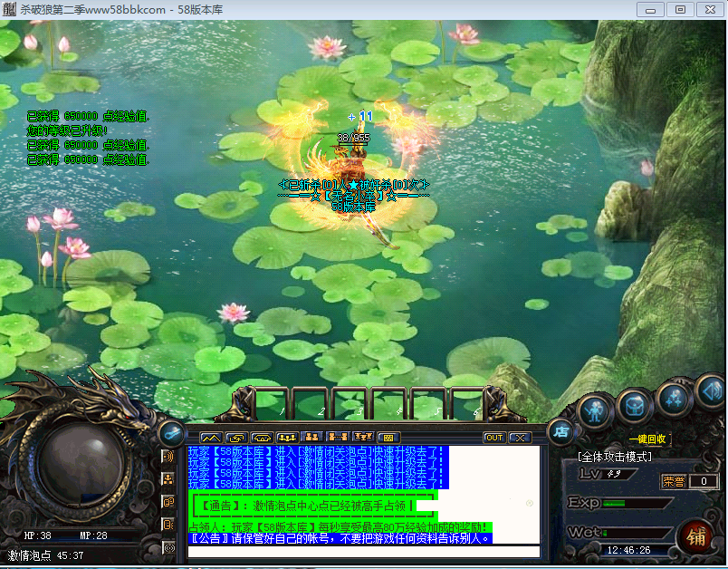Viewport: 728px width, 569px height.
Task: Close the game window
Action: pos(711,10)
